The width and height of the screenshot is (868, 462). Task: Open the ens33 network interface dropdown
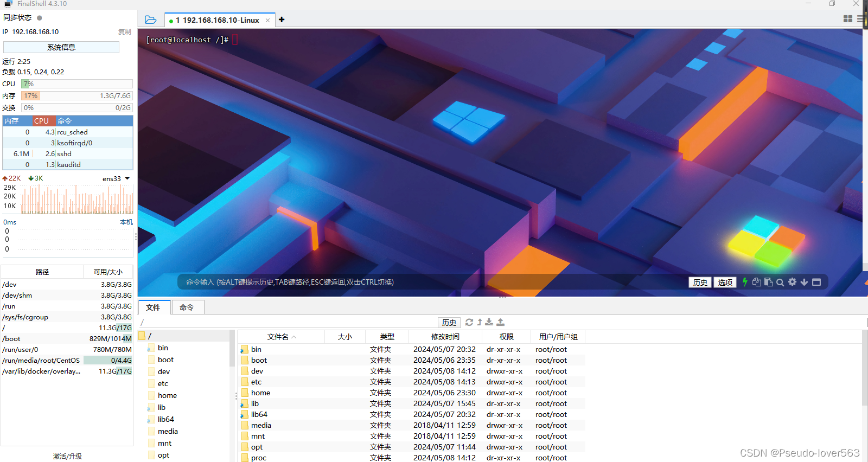pyautogui.click(x=117, y=178)
